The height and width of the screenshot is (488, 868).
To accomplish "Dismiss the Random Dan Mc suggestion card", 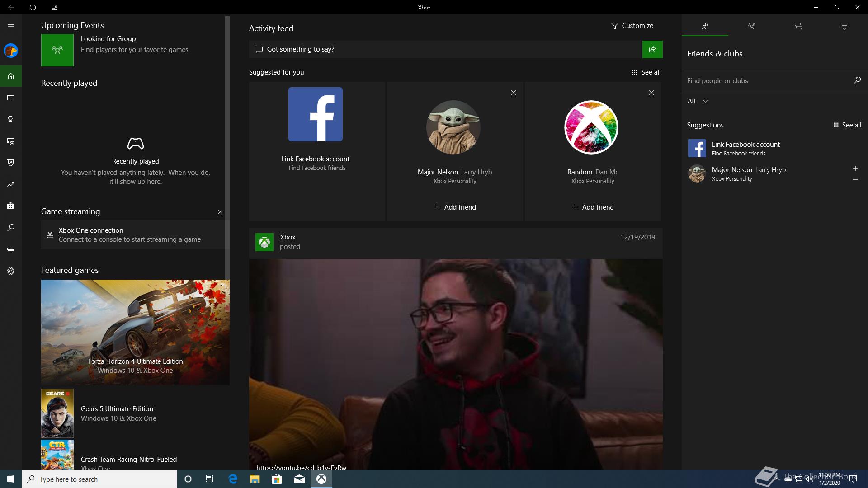I will [651, 93].
